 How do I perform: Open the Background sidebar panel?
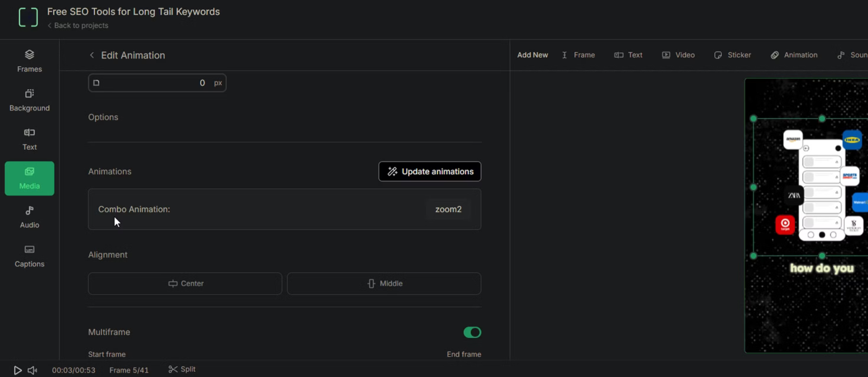29,100
